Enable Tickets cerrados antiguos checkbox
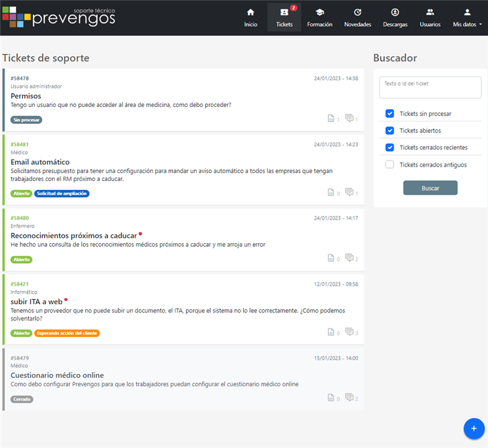 click(x=390, y=165)
